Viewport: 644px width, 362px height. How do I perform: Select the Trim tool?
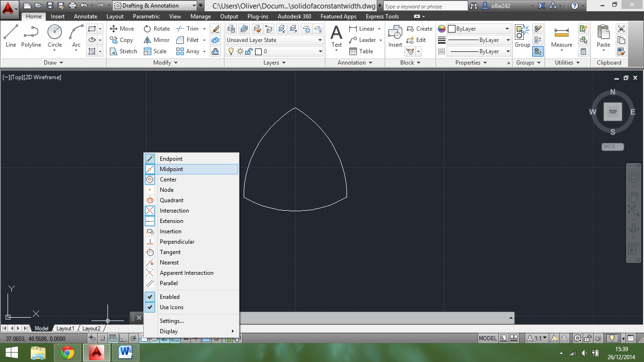pos(187,29)
